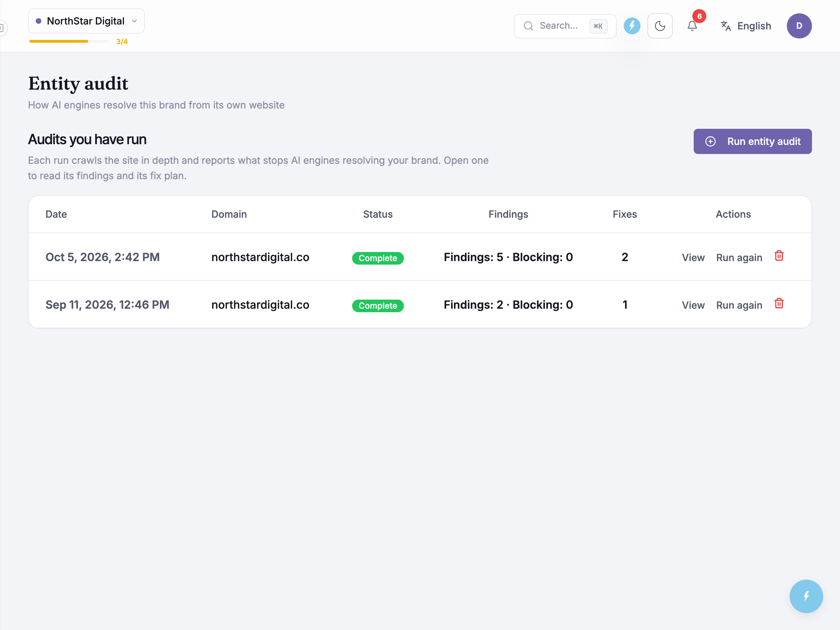The height and width of the screenshot is (630, 840).
Task: Click the Search field
Action: click(x=565, y=26)
